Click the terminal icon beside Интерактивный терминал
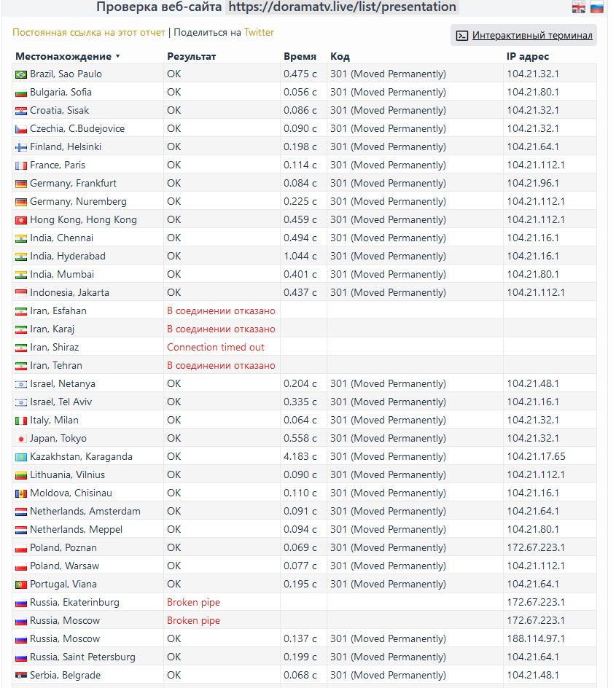This screenshot has width=616, height=688. click(x=462, y=36)
